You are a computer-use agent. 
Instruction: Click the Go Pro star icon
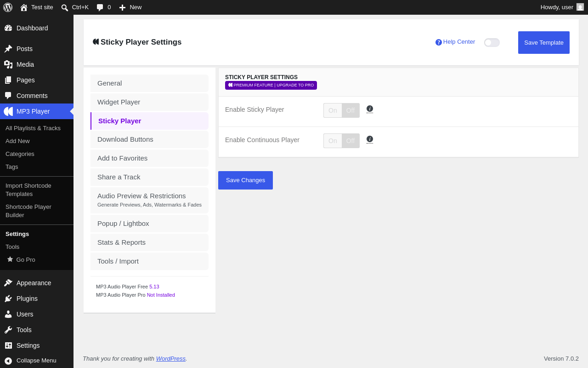pyautogui.click(x=10, y=259)
